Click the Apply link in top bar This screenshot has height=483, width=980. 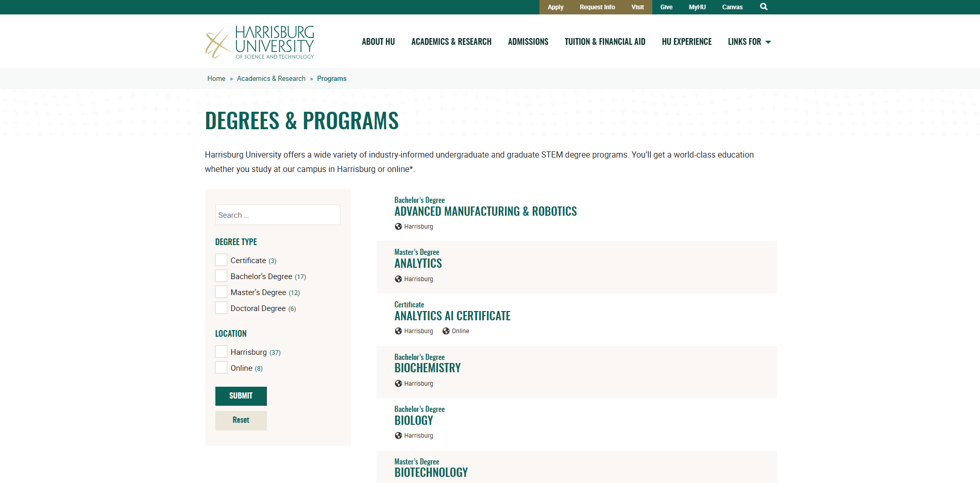coord(555,7)
